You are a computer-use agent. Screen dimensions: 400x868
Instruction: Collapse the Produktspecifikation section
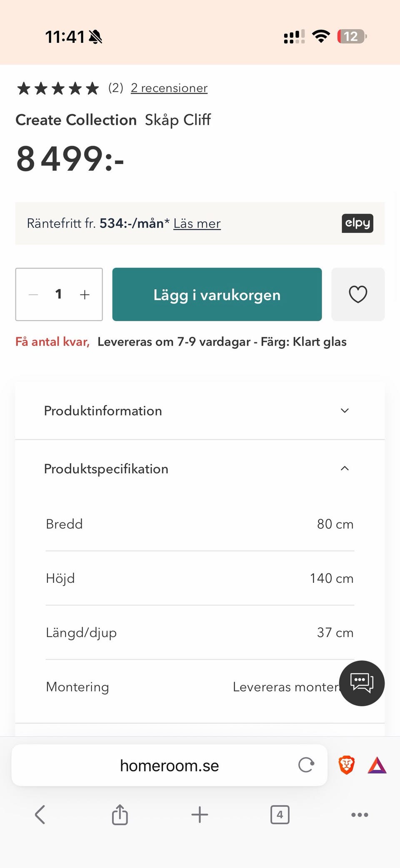200,469
